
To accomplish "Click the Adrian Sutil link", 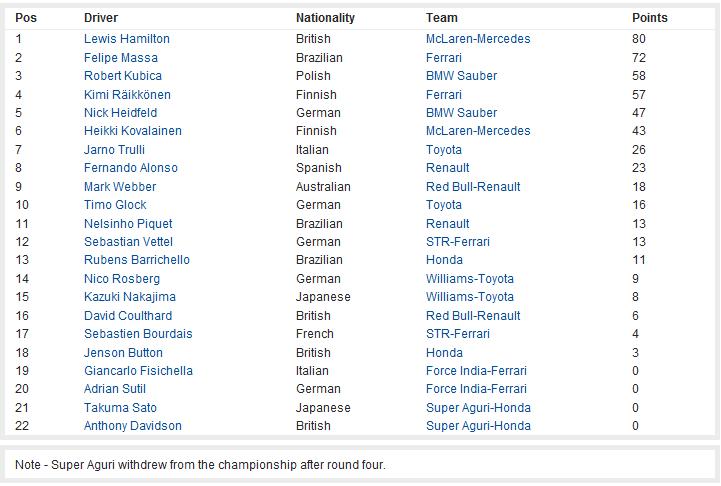I will 114,389.
